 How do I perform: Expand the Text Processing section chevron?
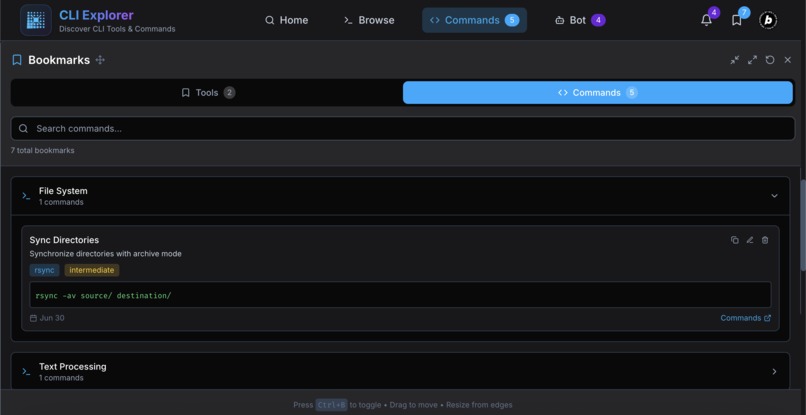[774, 372]
